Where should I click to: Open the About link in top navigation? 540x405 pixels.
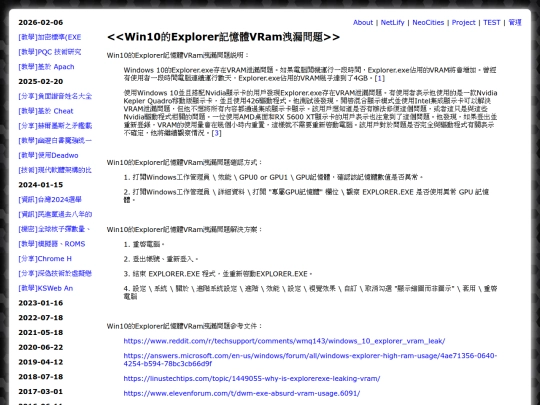[363, 22]
